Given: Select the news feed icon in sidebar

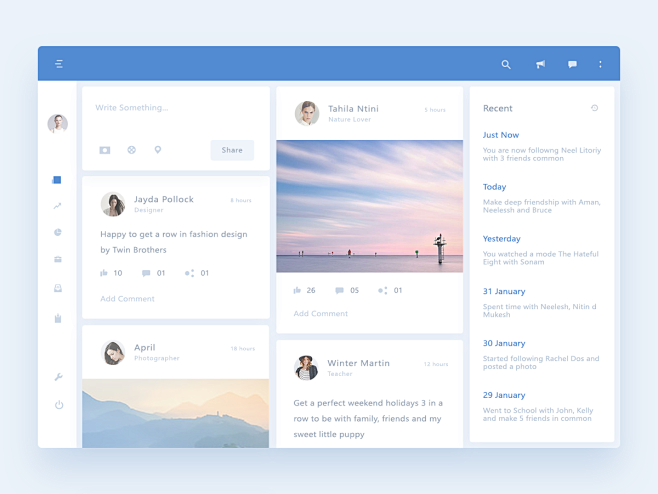Looking at the screenshot, I should pyautogui.click(x=57, y=180).
